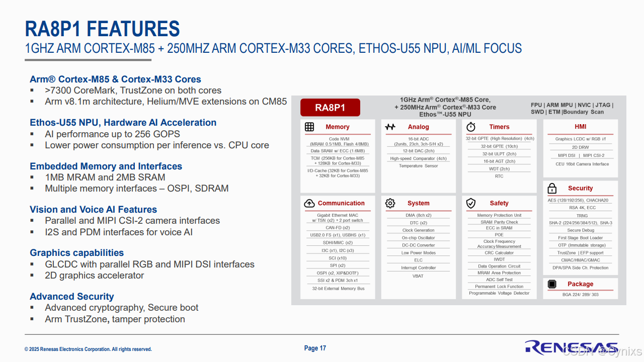Click 'First Stage Boot Loader' row
644x362 pixels.
581,238
